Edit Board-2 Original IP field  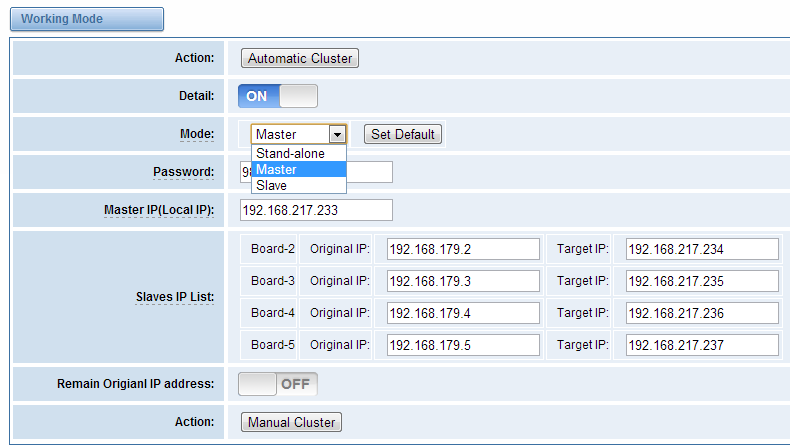tap(463, 249)
